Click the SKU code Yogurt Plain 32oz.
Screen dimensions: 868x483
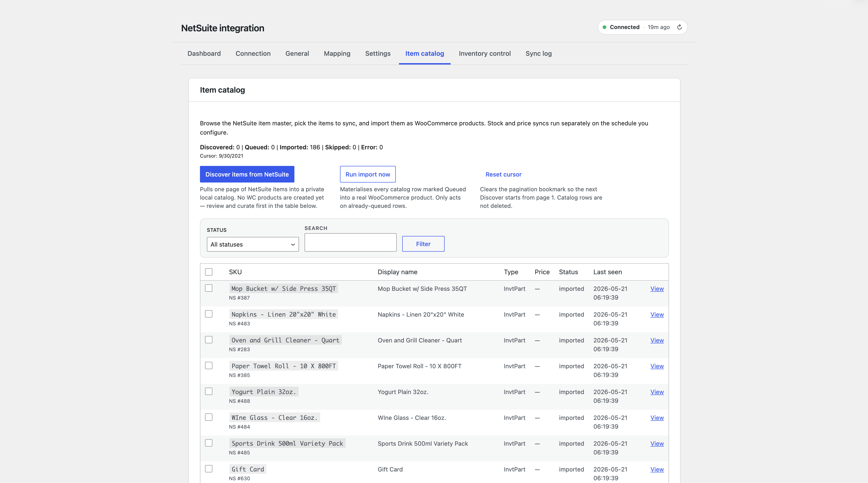click(264, 392)
